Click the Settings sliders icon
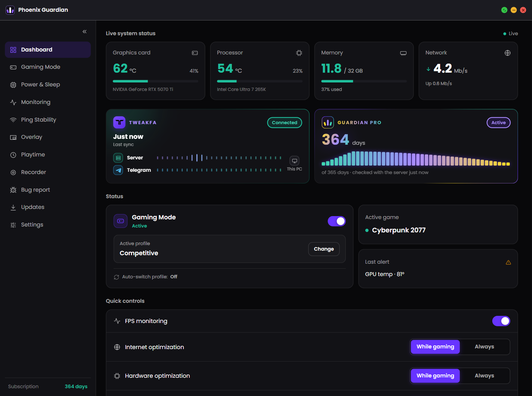Viewport: 532px width, 396px height. [x=13, y=225]
